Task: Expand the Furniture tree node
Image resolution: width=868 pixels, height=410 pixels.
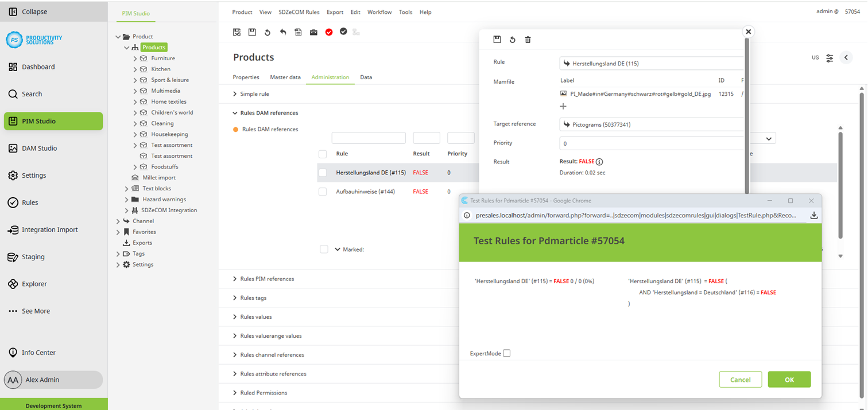Action: (x=135, y=58)
